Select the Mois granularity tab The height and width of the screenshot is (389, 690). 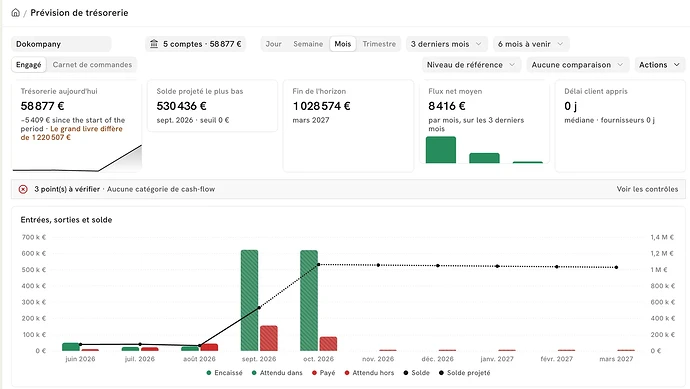coord(343,44)
